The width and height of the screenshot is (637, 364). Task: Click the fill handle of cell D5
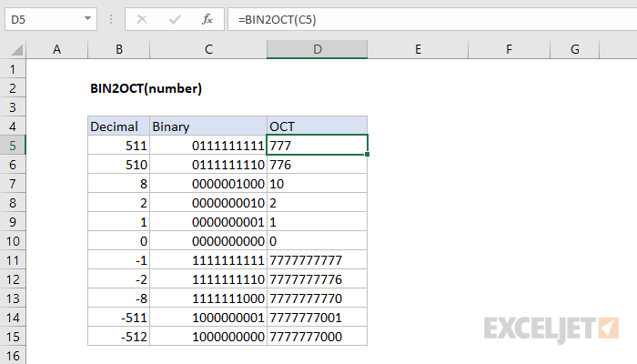coord(368,155)
